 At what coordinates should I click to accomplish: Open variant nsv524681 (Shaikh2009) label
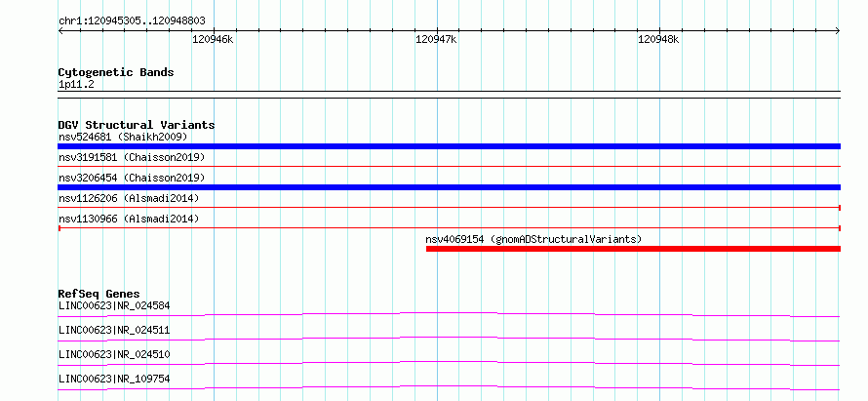click(123, 137)
